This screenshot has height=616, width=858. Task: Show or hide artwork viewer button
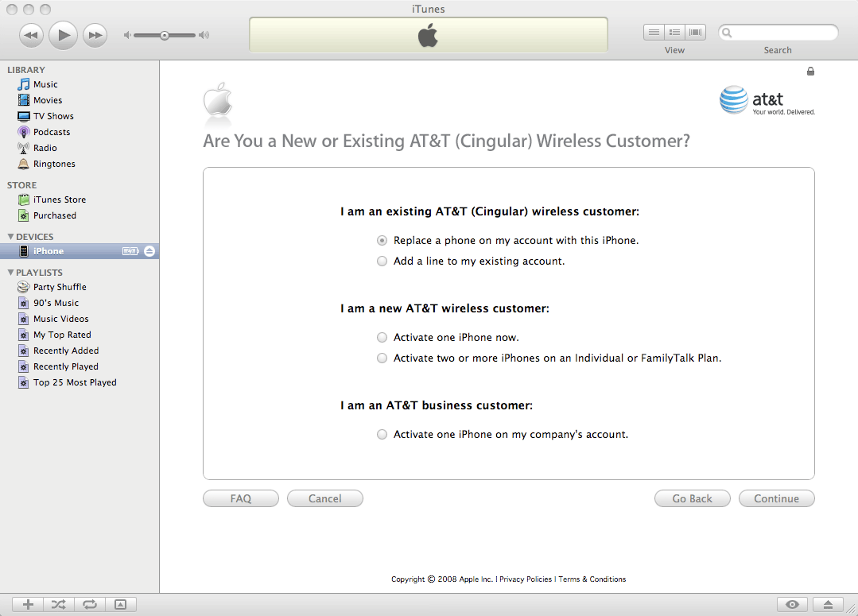[x=120, y=604]
